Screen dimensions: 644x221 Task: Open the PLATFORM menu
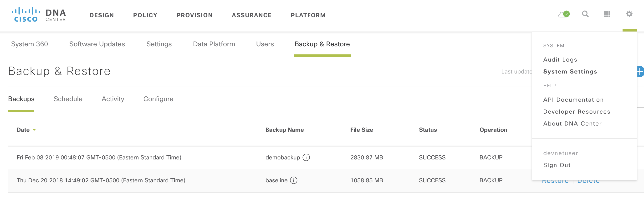tap(308, 15)
